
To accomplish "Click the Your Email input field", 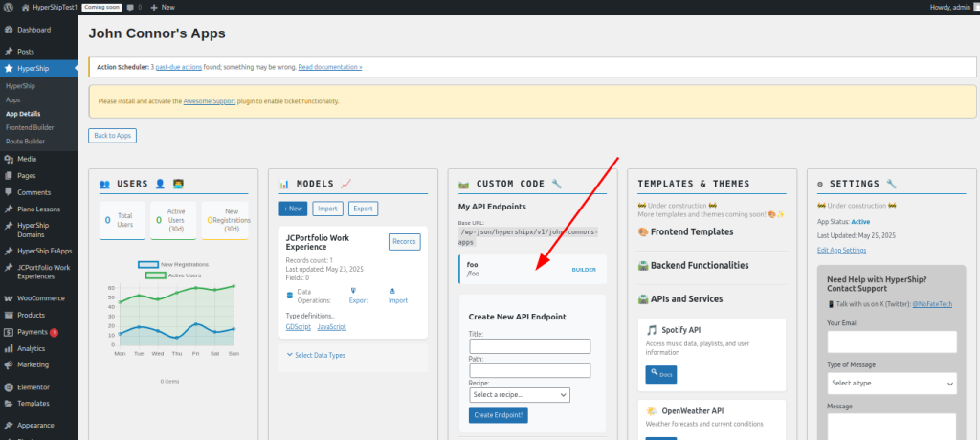I will (892, 341).
